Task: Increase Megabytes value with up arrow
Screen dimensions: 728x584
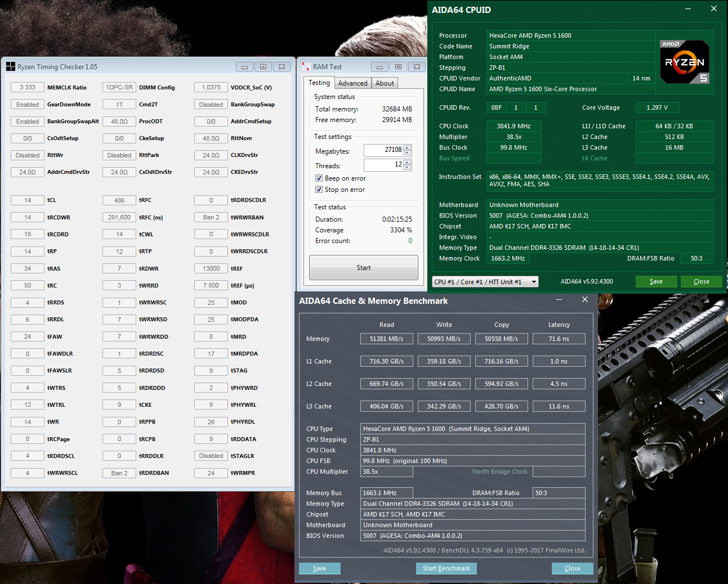Action: point(408,147)
